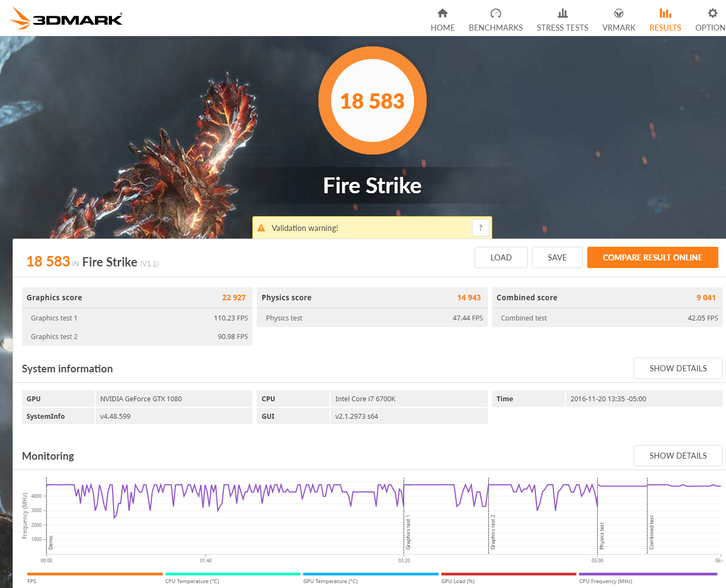Click the blue GPU Temperature legend bar
Image resolution: width=726 pixels, height=588 pixels.
pyautogui.click(x=371, y=574)
